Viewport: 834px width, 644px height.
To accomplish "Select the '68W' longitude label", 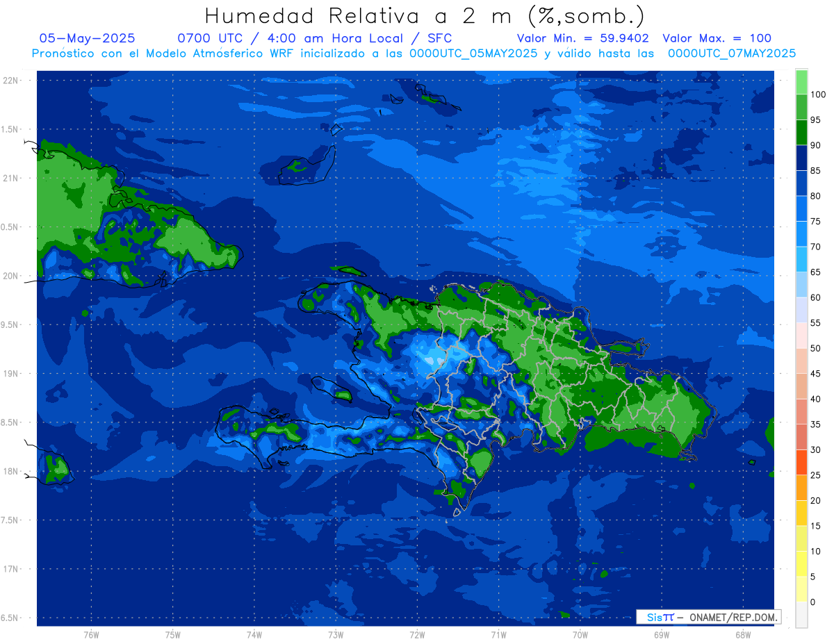I will pyautogui.click(x=743, y=635).
